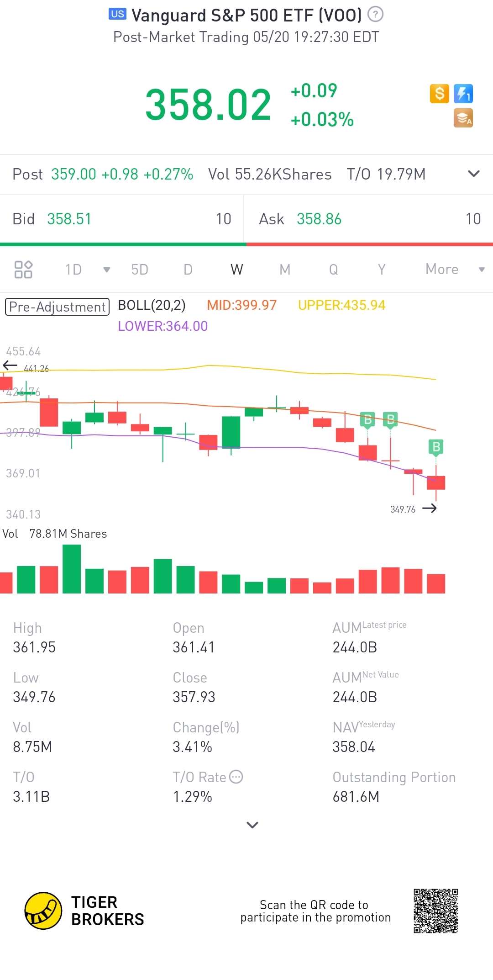Tap the T/O value 3.11B
This screenshot has height=980, width=493.
coord(31,797)
